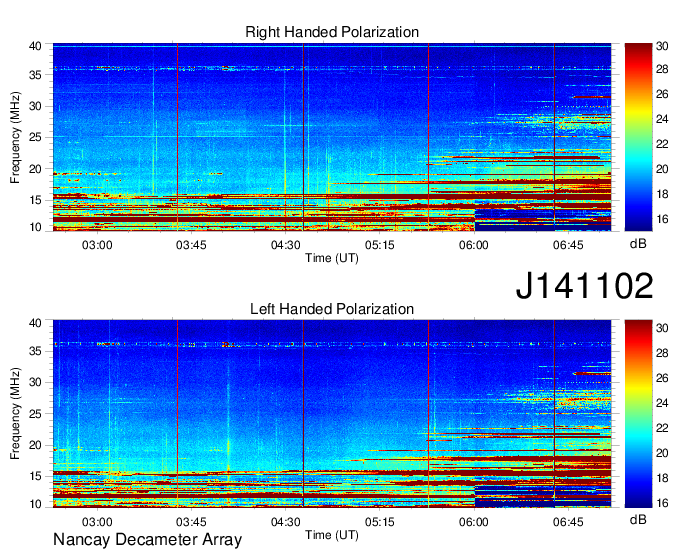The height and width of the screenshot is (552, 680).
Task: Click the 20 frequency tick on lower plot
Action: [x=35, y=445]
